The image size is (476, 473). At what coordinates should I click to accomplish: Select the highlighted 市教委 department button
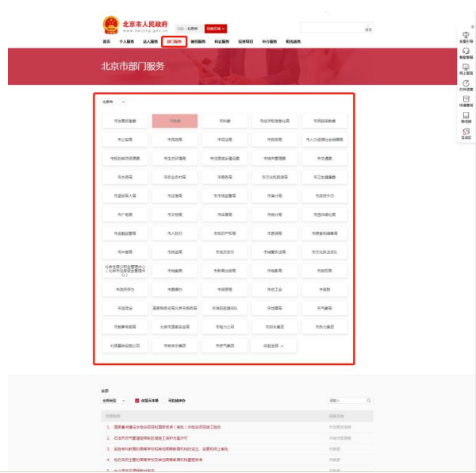tap(175, 121)
